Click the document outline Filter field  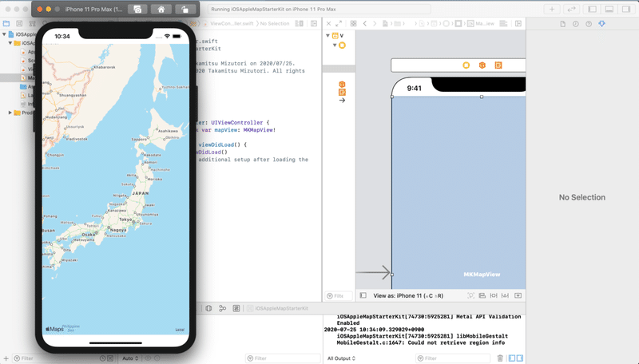point(338,296)
